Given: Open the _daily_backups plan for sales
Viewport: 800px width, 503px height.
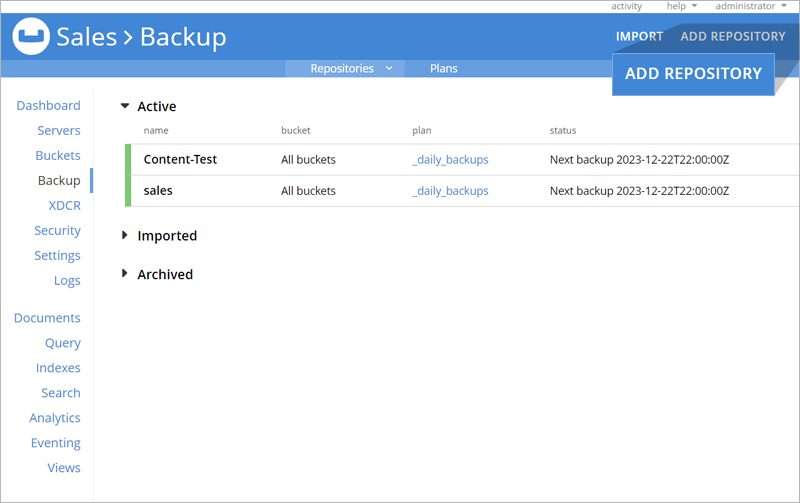Looking at the screenshot, I should (450, 191).
